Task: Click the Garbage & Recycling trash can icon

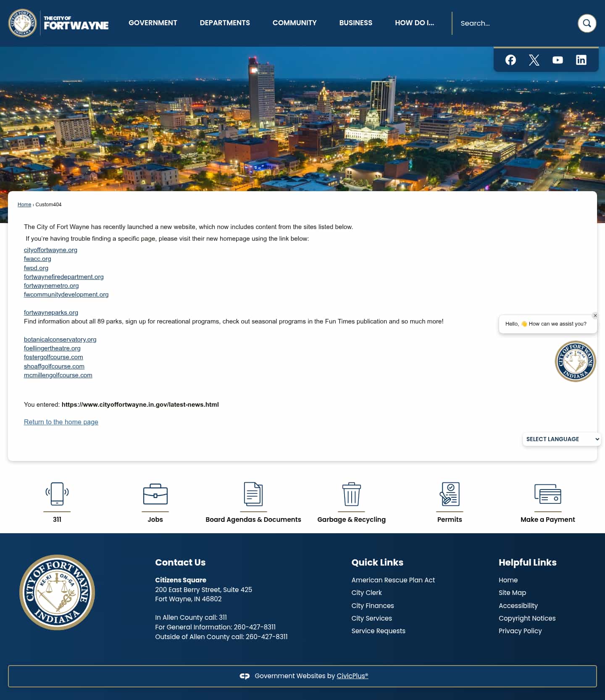Action: [352, 494]
